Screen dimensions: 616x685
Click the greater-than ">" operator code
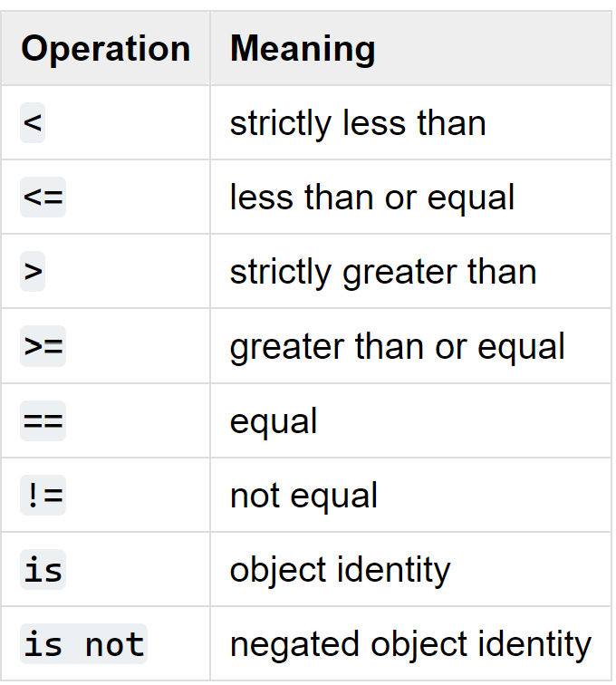[33, 272]
